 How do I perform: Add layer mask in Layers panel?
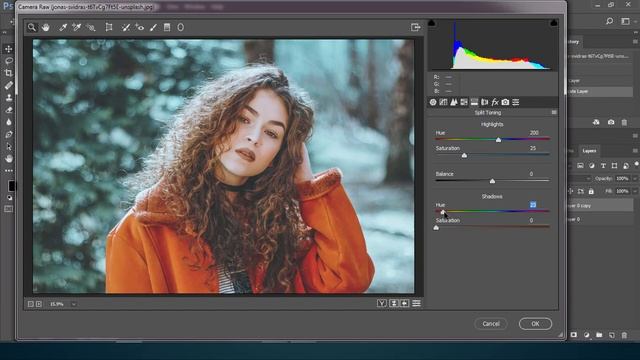point(573,335)
